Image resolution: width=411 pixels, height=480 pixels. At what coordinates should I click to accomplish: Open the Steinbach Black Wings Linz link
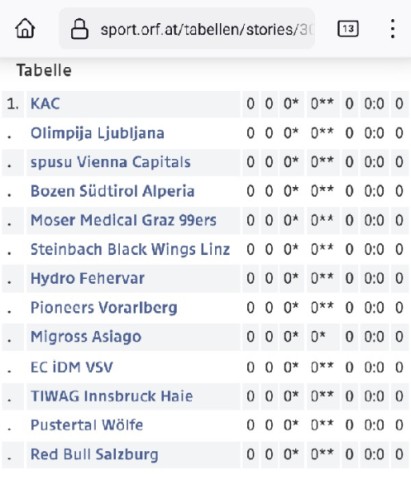pyautogui.click(x=130, y=249)
